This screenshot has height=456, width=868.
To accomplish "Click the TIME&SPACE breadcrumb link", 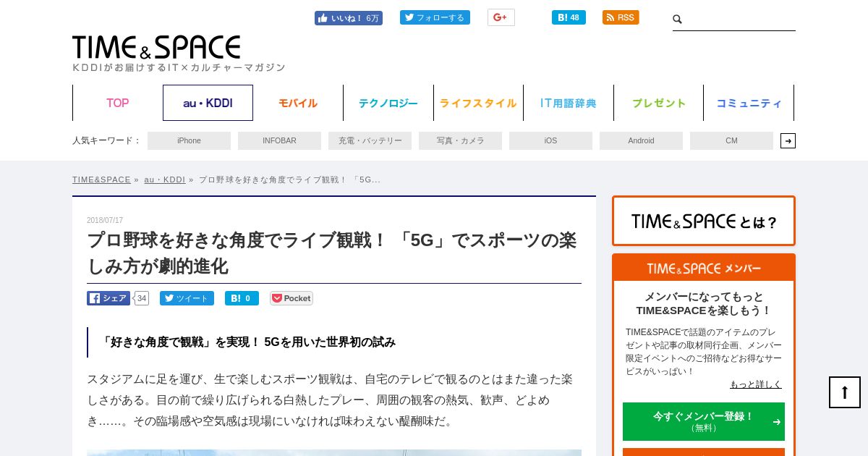I will (101, 180).
